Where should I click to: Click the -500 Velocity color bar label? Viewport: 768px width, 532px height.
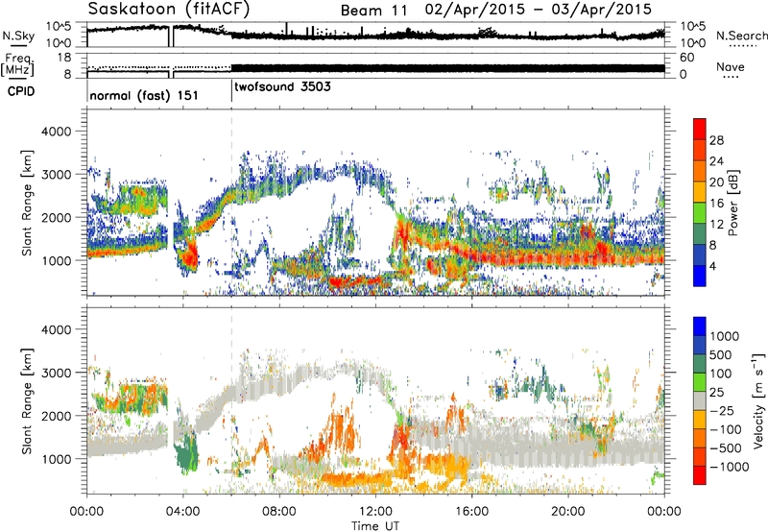coord(726,448)
